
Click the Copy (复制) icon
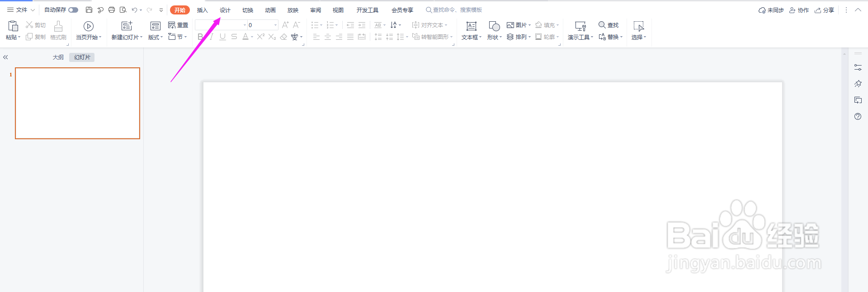point(29,37)
